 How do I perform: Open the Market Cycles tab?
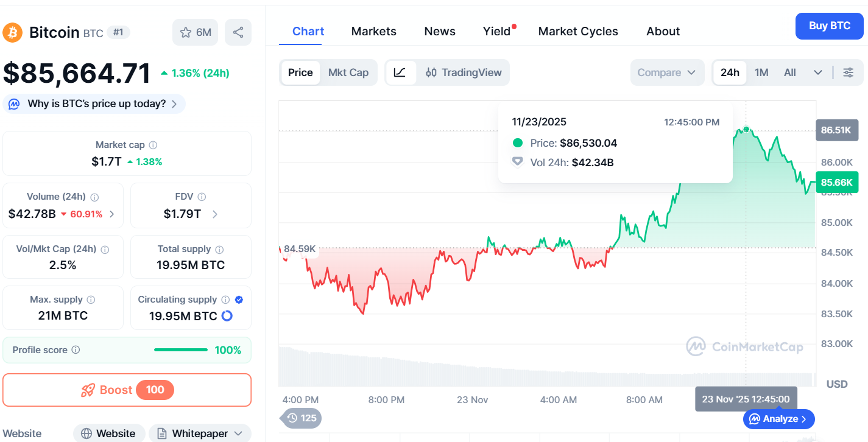coord(578,31)
